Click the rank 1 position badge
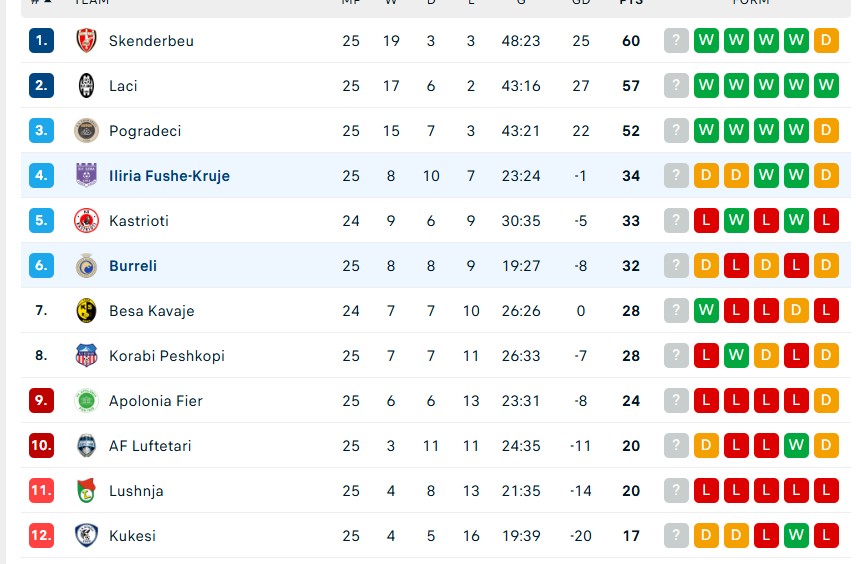Image resolution: width=856 pixels, height=564 pixels. [41, 41]
